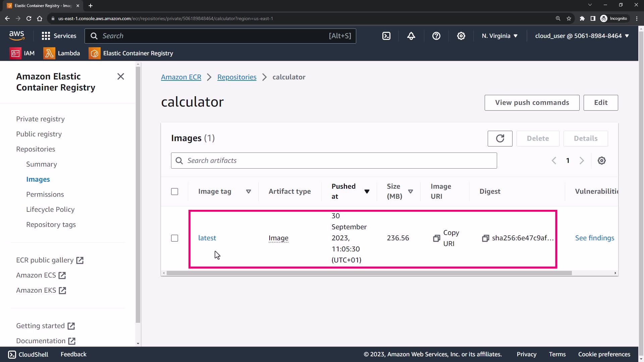Check the latest image row checkbox
Viewport: 644px width, 362px height.
pos(174,238)
